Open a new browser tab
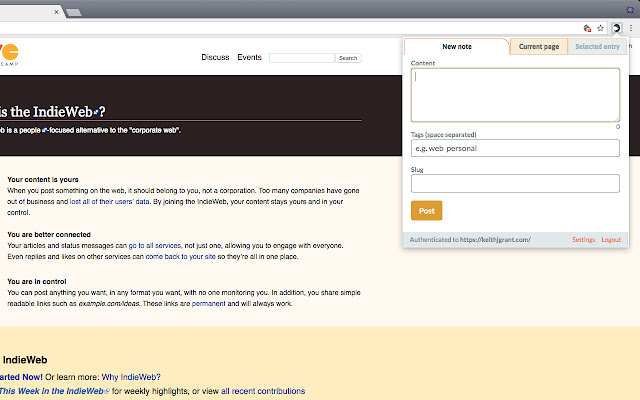Viewport: 640px width, 400px height. (x=74, y=12)
